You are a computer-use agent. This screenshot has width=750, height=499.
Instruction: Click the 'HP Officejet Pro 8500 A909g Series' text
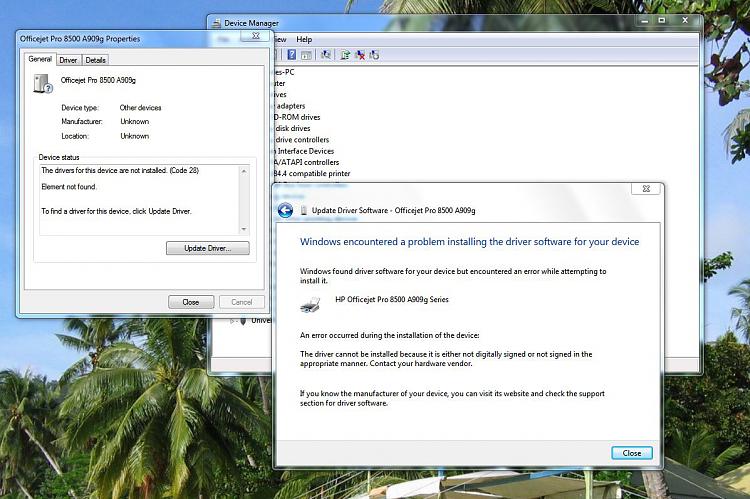point(392,299)
